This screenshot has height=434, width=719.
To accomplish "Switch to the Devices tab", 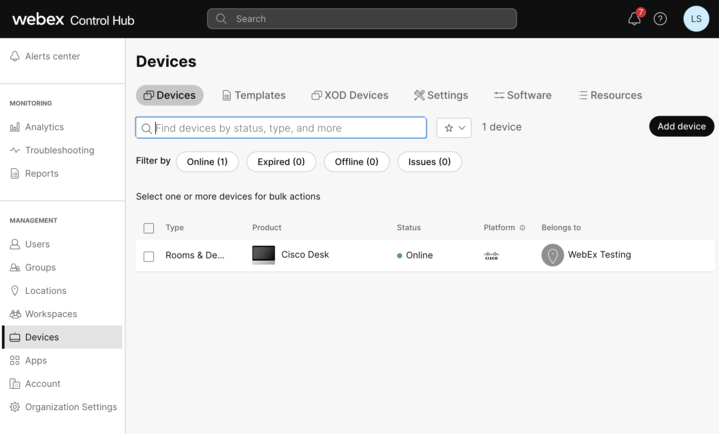I will 170,95.
